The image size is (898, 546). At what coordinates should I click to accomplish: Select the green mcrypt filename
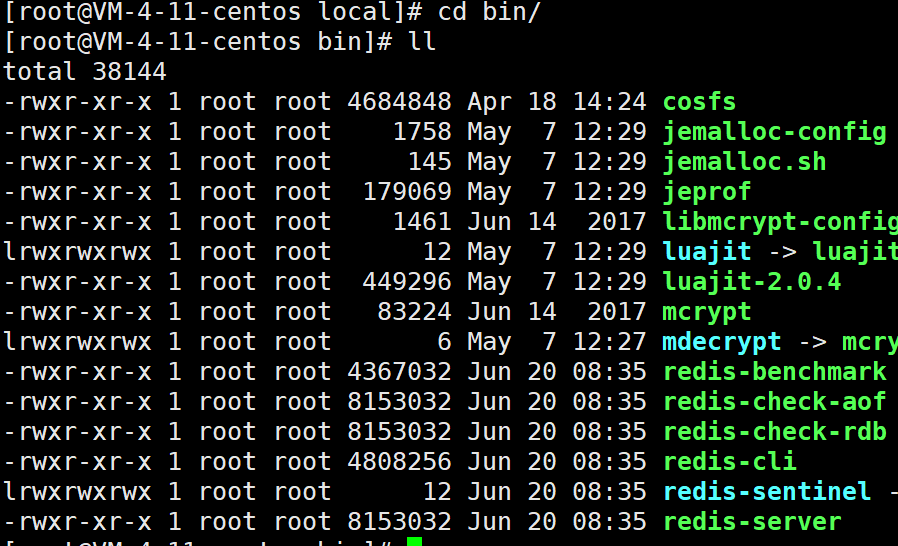pyautogui.click(x=707, y=312)
